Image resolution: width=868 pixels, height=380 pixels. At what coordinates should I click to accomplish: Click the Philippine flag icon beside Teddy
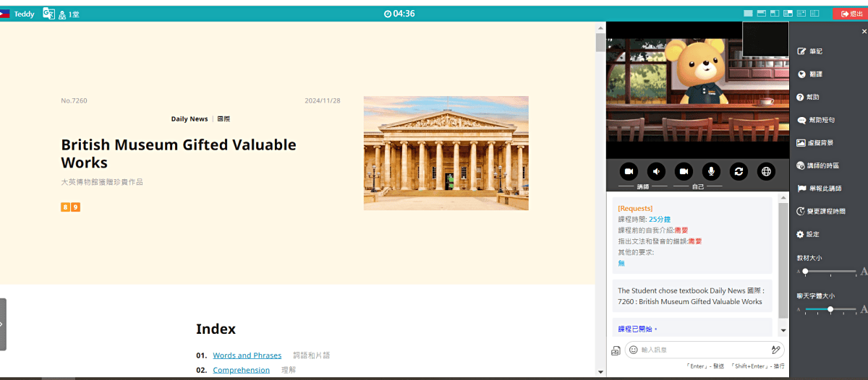(4, 14)
